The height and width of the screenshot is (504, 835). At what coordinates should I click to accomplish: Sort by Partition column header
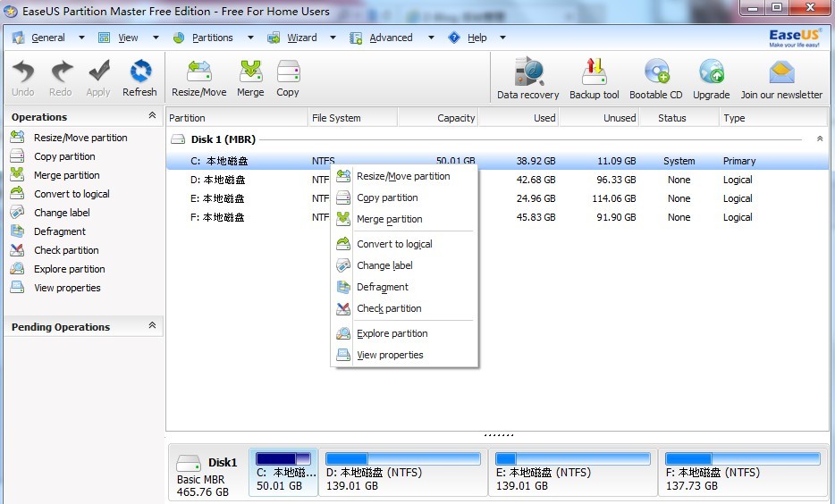point(236,118)
